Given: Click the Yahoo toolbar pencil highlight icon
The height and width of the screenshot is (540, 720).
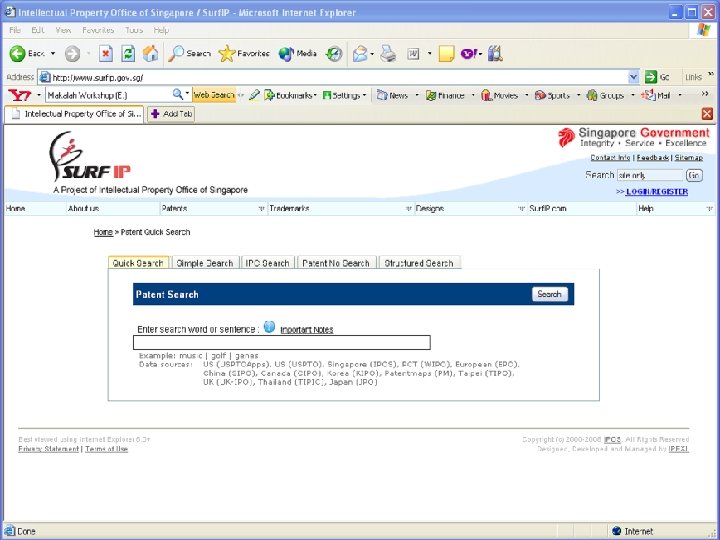Looking at the screenshot, I should [254, 95].
